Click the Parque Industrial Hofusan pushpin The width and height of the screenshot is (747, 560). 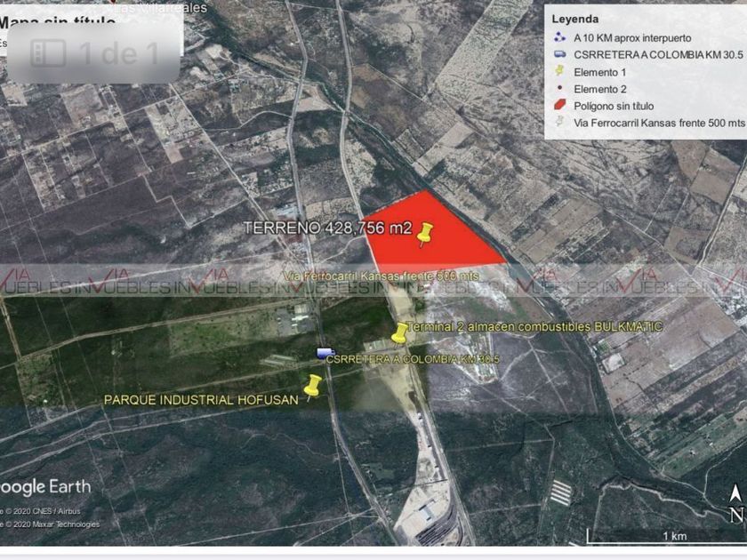click(312, 386)
